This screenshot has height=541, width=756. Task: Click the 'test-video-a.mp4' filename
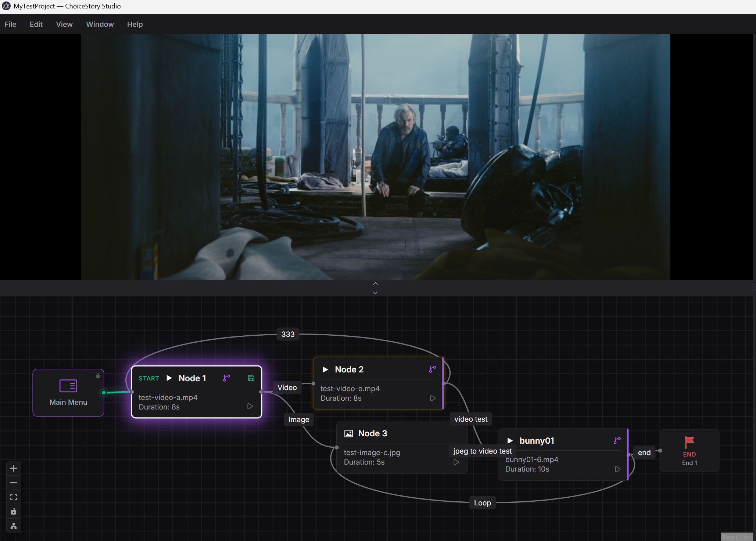tap(168, 397)
